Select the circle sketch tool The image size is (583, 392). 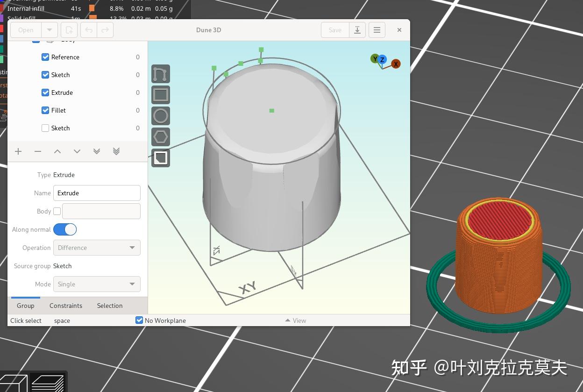(x=160, y=115)
